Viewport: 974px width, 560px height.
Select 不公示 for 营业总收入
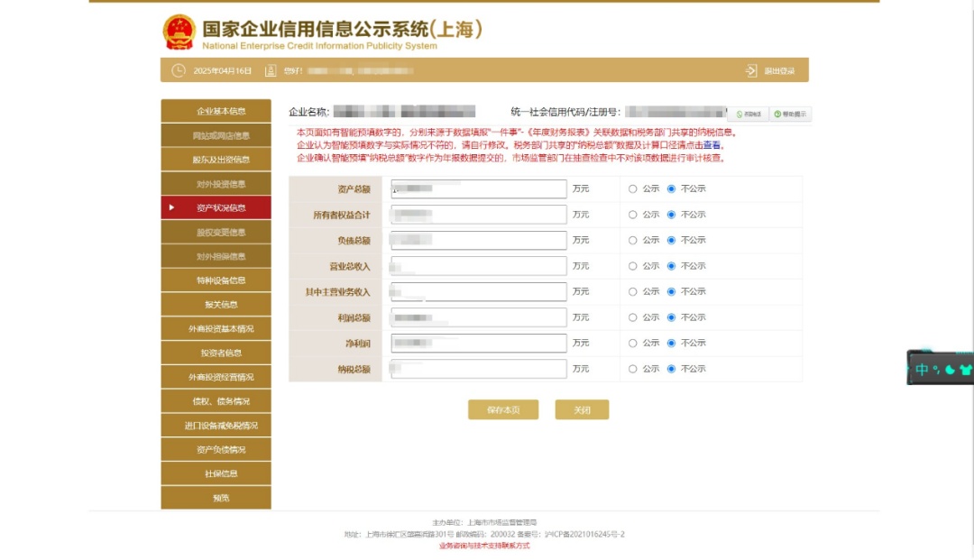pos(671,266)
